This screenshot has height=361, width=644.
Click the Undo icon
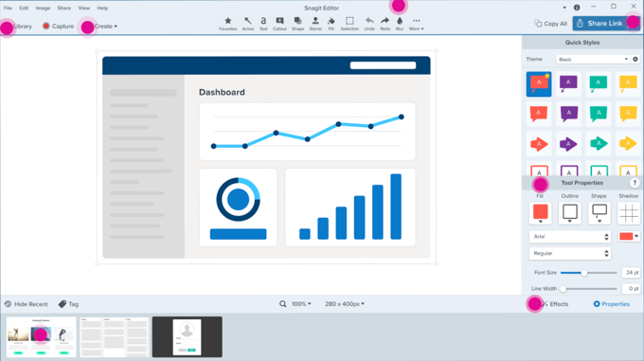click(369, 24)
